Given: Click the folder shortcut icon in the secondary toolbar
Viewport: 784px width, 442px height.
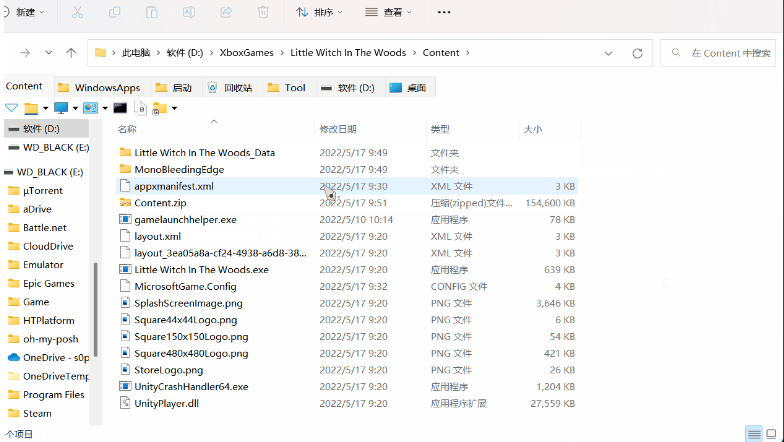Looking at the screenshot, I should 160,108.
